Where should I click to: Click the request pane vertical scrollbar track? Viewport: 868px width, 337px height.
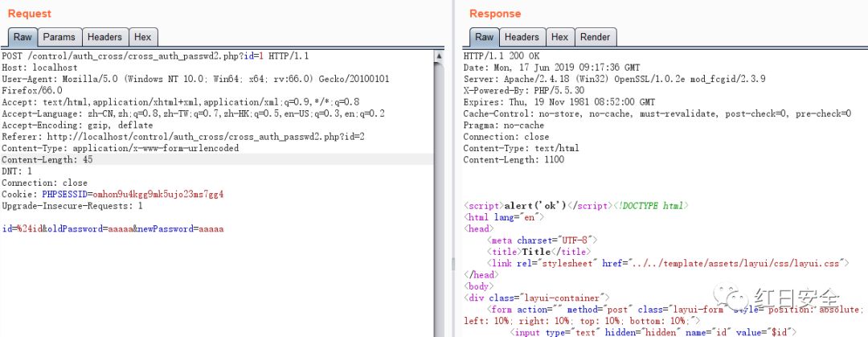(x=439, y=201)
